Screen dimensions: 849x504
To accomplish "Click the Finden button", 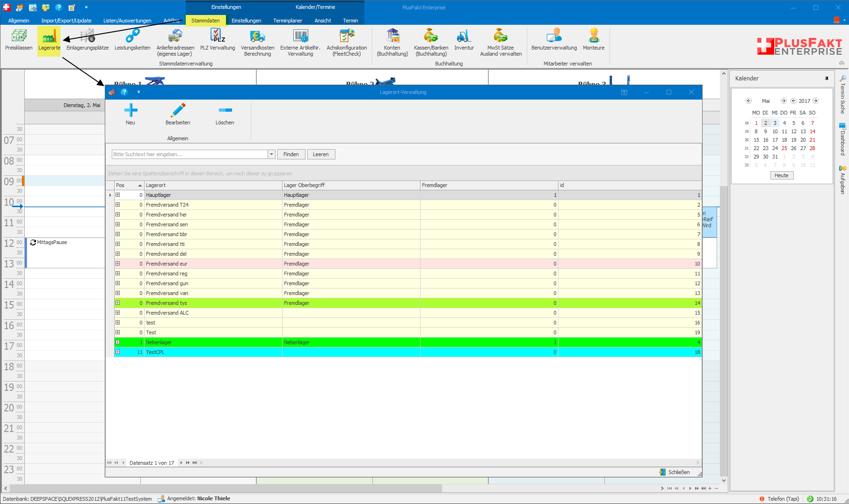I will click(291, 154).
